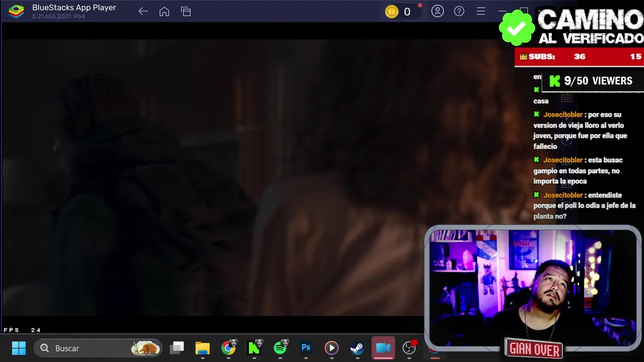The width and height of the screenshot is (644, 362).
Task: Click the webcam feed overlay
Action: point(533,287)
